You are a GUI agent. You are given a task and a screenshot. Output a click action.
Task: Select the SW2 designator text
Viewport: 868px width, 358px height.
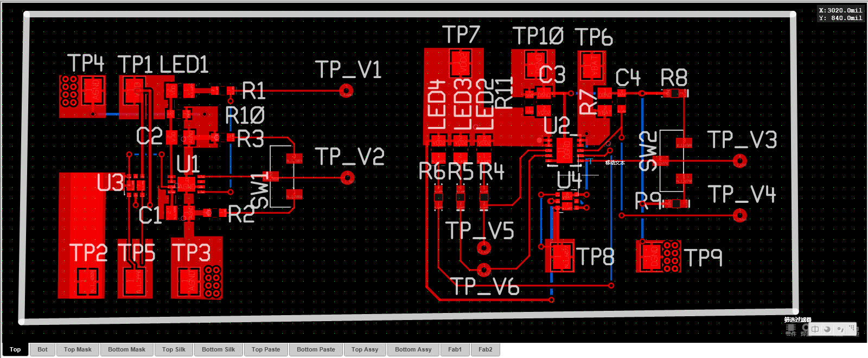tap(648, 151)
